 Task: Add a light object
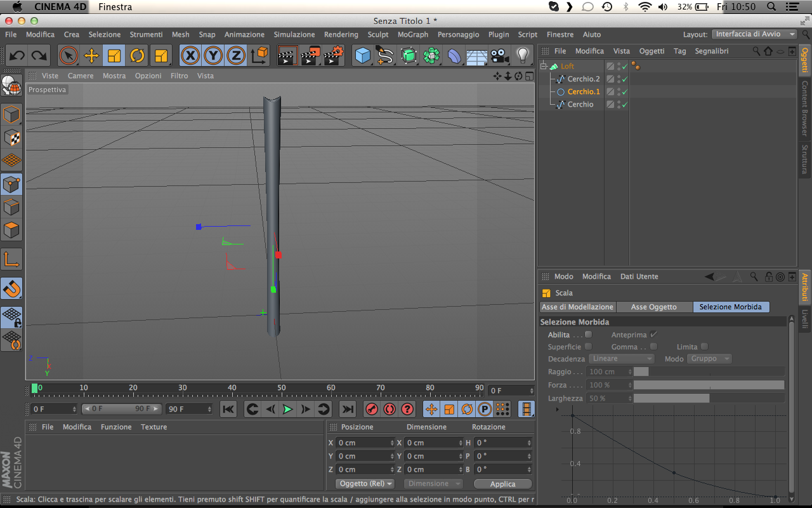tap(523, 56)
